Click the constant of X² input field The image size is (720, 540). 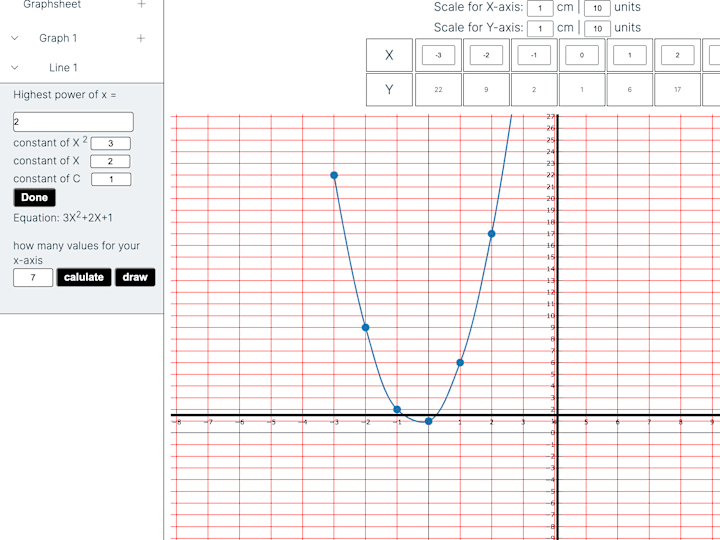[x=111, y=143]
